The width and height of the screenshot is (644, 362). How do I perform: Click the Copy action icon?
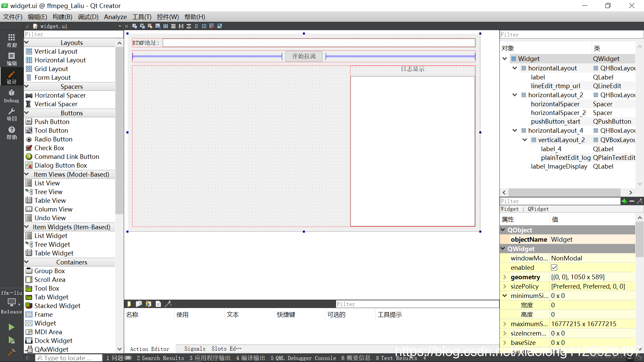click(139, 304)
